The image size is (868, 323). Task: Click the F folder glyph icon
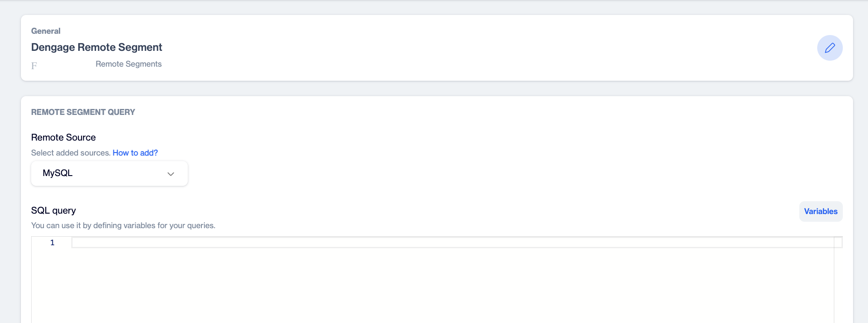34,66
